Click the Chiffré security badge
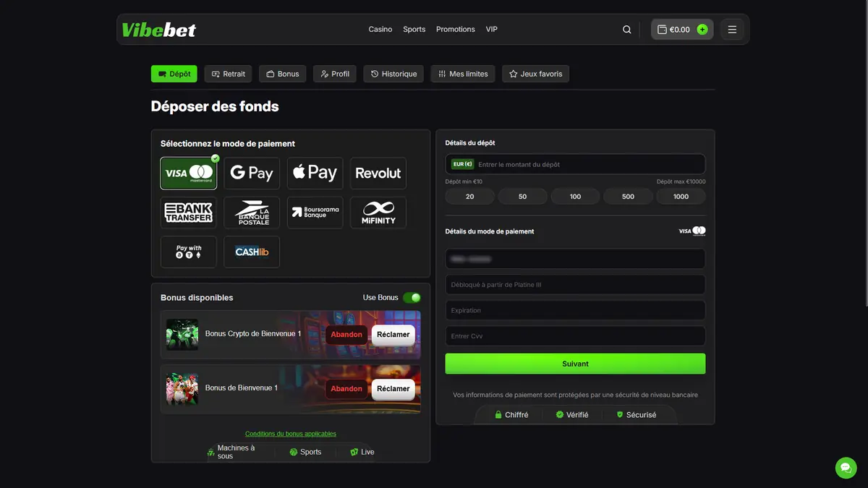Screen dimensions: 868x488 [511, 415]
